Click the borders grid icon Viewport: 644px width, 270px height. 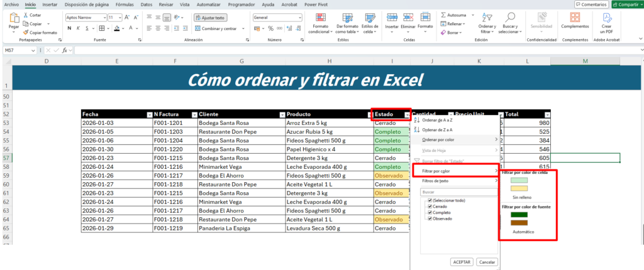101,28
